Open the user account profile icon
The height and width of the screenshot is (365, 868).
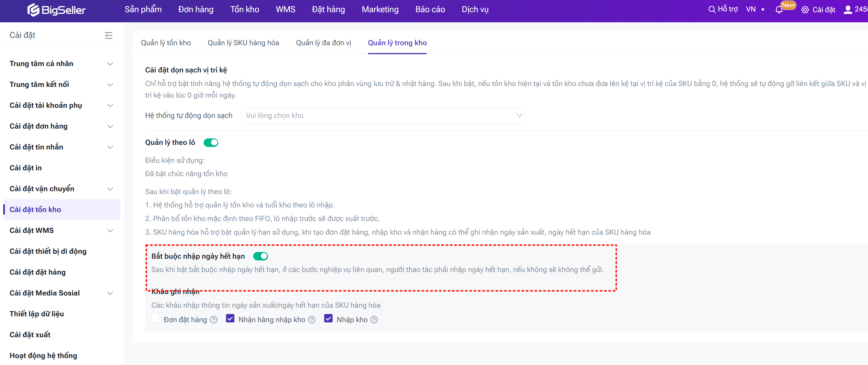[x=847, y=10]
